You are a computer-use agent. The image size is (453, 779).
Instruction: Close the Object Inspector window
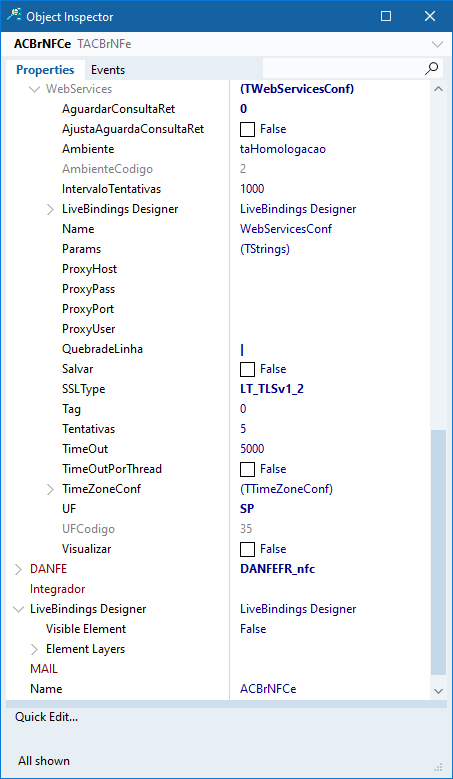[x=430, y=16]
